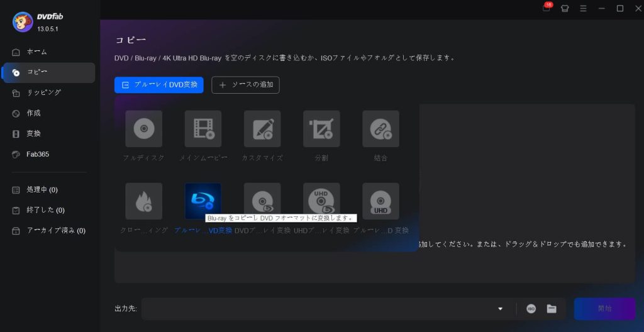Image resolution: width=644 pixels, height=332 pixels.
Task: Choose the クローン/ライティング flame icon
Action: pos(144,201)
